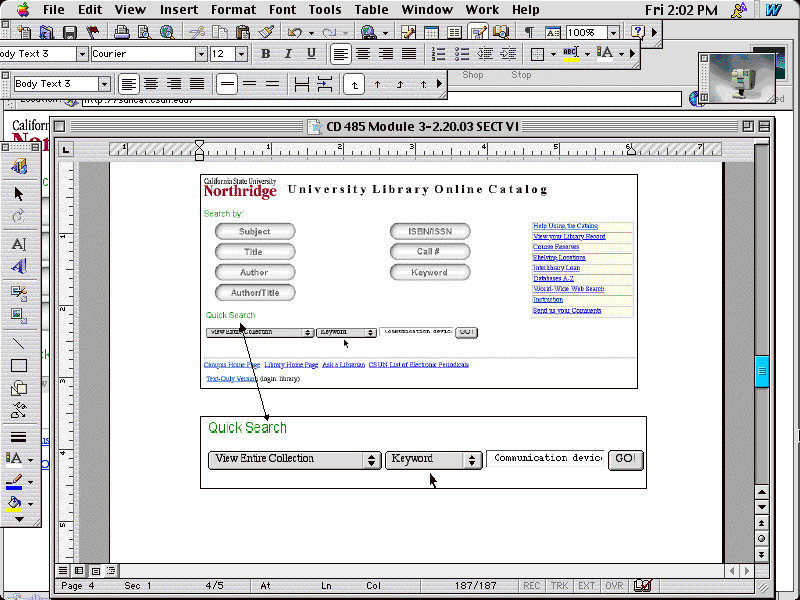Open the Undo history dropdown arrow

coord(311,33)
